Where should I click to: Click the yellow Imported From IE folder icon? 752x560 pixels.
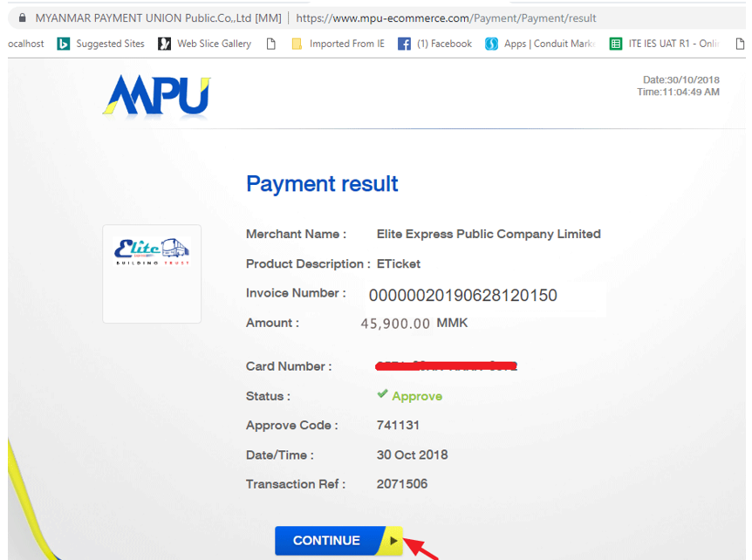(x=296, y=43)
